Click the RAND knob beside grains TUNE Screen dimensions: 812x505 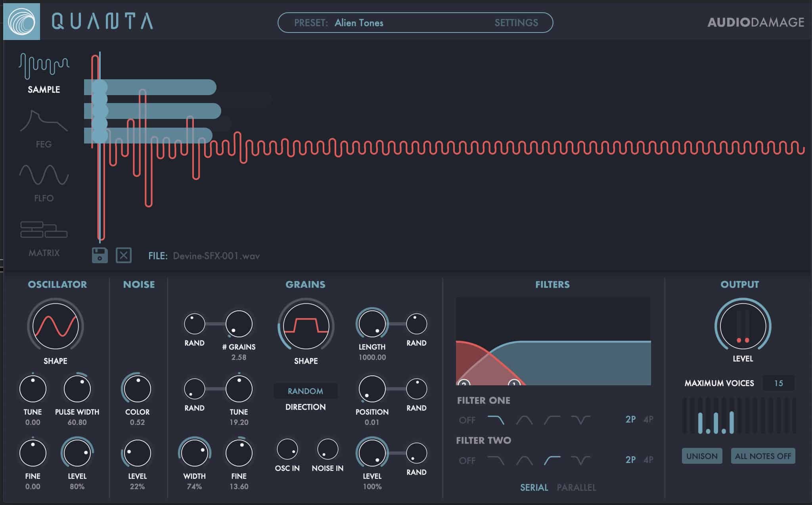pos(194,389)
